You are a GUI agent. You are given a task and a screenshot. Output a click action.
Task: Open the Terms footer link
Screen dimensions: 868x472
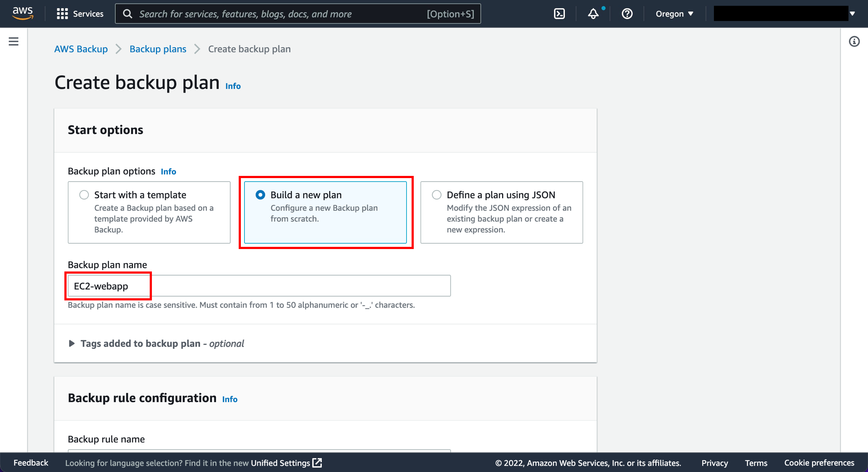coord(756,463)
